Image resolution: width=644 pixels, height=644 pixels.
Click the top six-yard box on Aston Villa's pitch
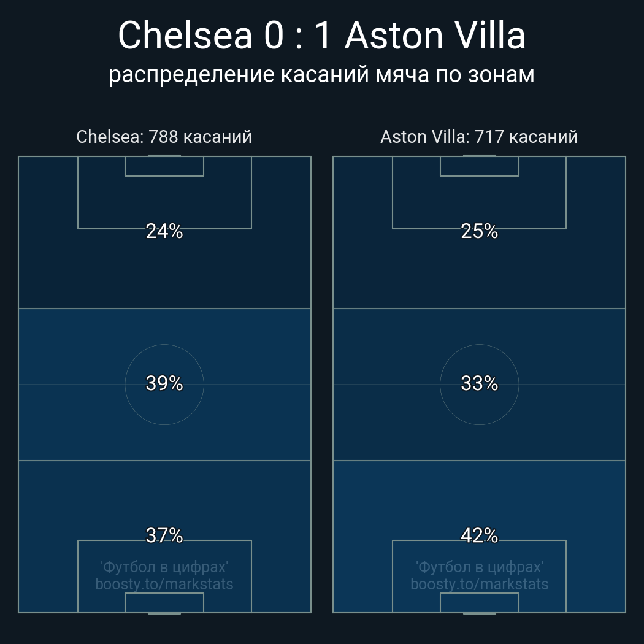click(x=479, y=166)
